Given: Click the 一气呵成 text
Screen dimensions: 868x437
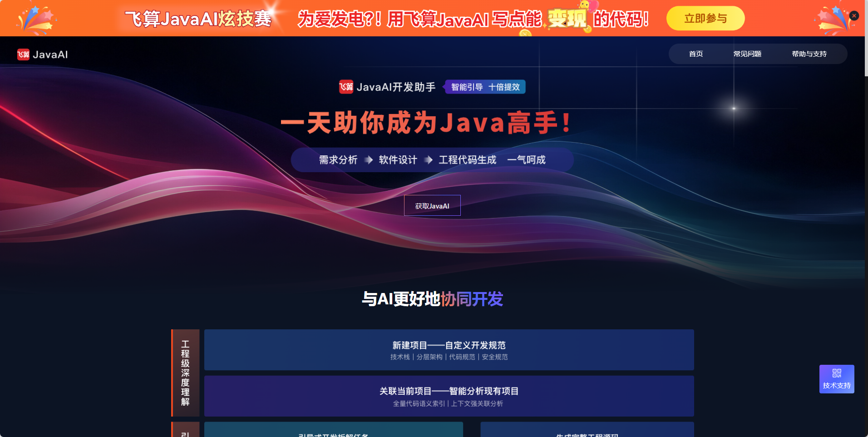Looking at the screenshot, I should (527, 160).
